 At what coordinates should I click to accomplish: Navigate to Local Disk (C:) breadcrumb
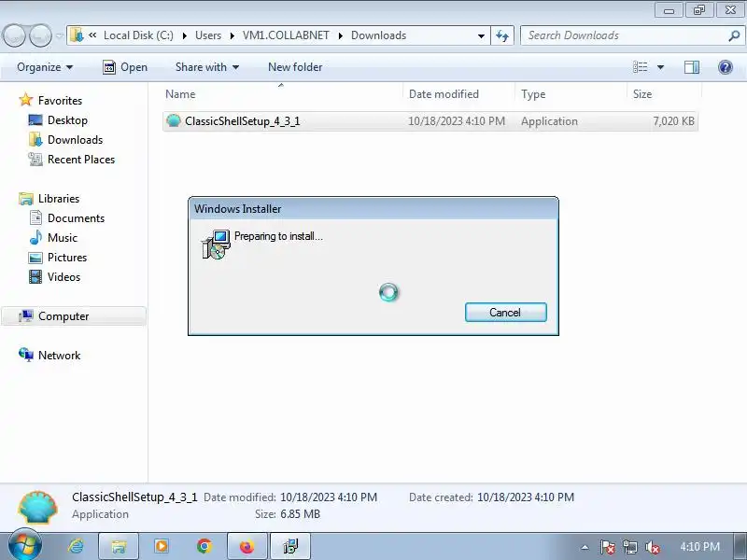click(x=138, y=35)
